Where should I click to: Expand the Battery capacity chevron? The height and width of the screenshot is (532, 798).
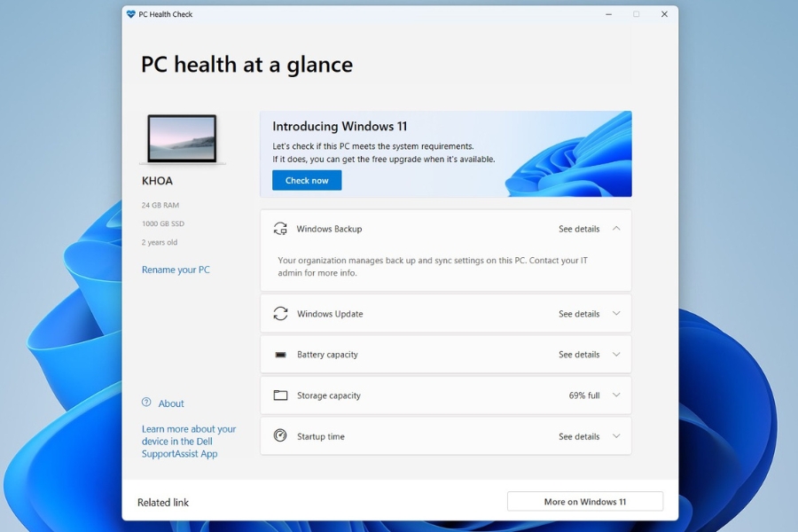pyautogui.click(x=616, y=355)
